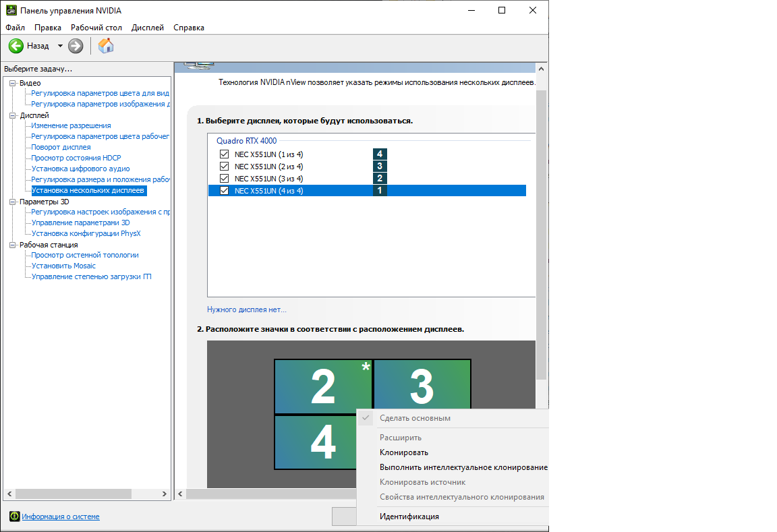Select the NEC X551UN (2 из 4) row text
Viewport: 777px width, 532px height.
[x=268, y=167]
